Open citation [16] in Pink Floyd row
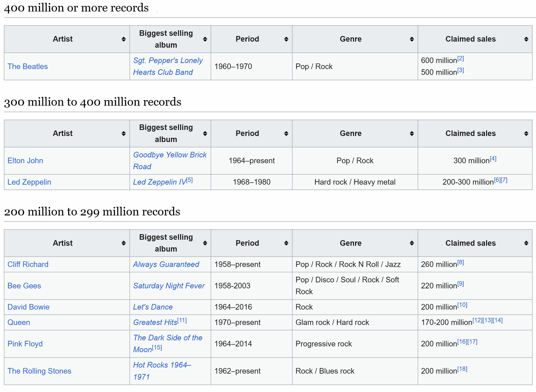 point(462,342)
